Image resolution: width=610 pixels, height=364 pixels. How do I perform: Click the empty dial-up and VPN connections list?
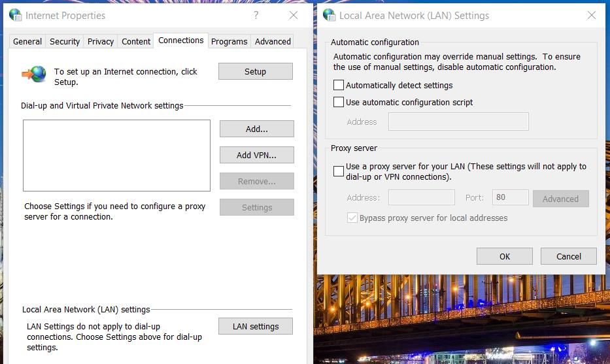(117, 156)
